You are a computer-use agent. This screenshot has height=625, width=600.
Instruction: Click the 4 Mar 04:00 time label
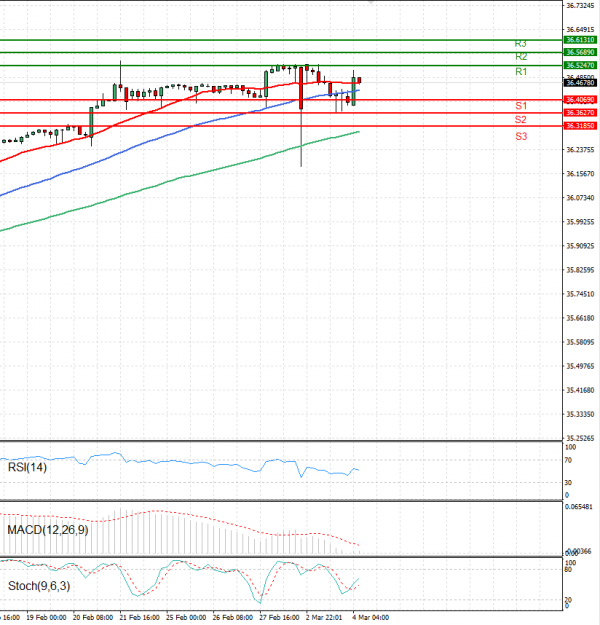pos(370,617)
